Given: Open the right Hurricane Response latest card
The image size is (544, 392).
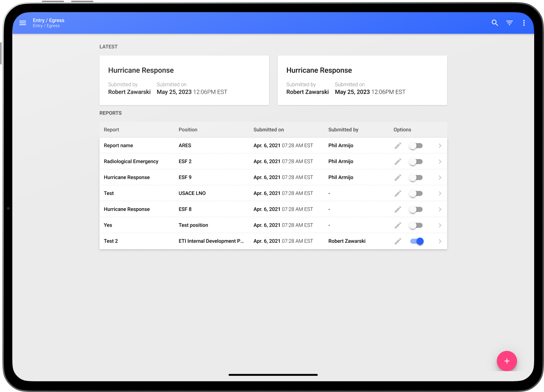Looking at the screenshot, I should (362, 80).
